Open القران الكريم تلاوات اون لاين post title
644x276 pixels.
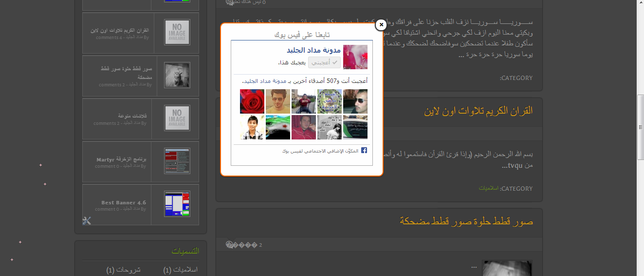click(x=478, y=111)
